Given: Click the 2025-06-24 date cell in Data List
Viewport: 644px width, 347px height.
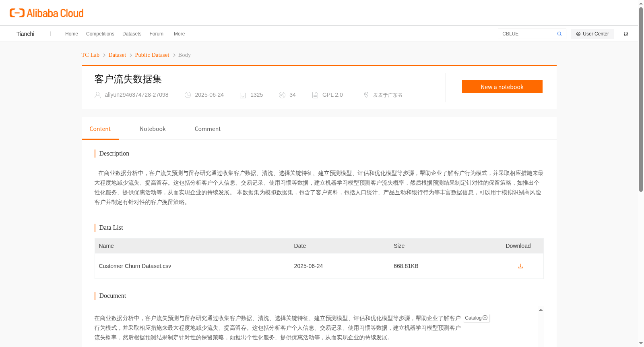Looking at the screenshot, I should click(308, 266).
